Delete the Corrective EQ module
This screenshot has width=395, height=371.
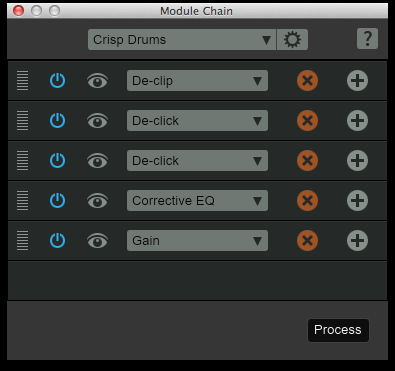coord(307,201)
